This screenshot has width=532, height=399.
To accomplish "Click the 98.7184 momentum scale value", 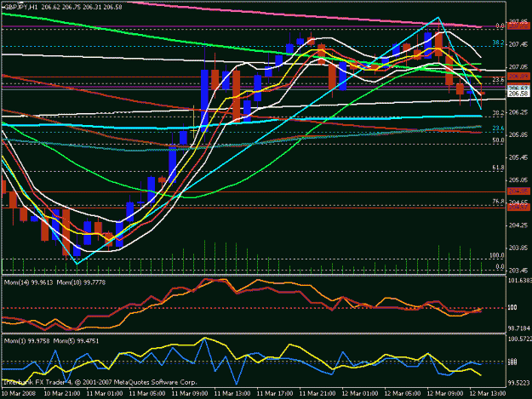I will point(518,328).
